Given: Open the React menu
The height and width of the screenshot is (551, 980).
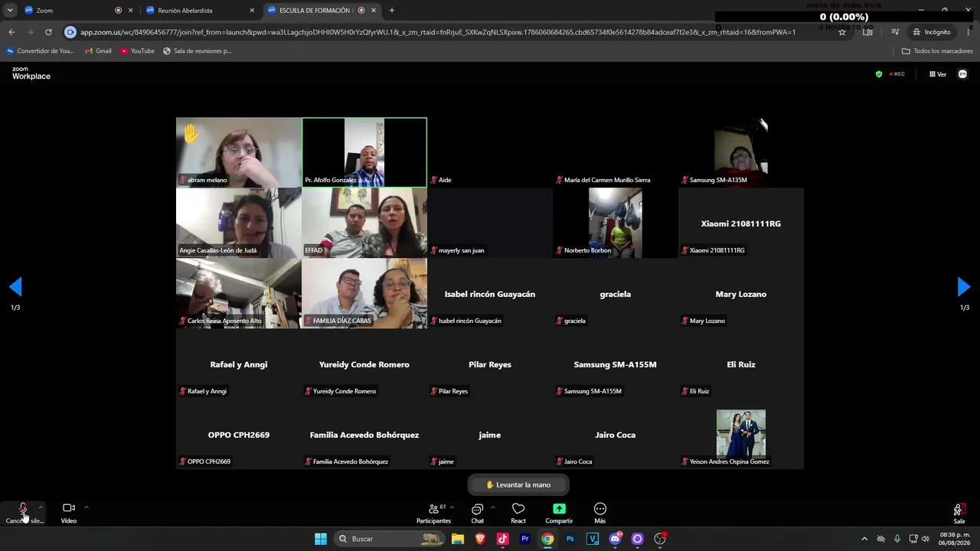Looking at the screenshot, I should click(518, 513).
